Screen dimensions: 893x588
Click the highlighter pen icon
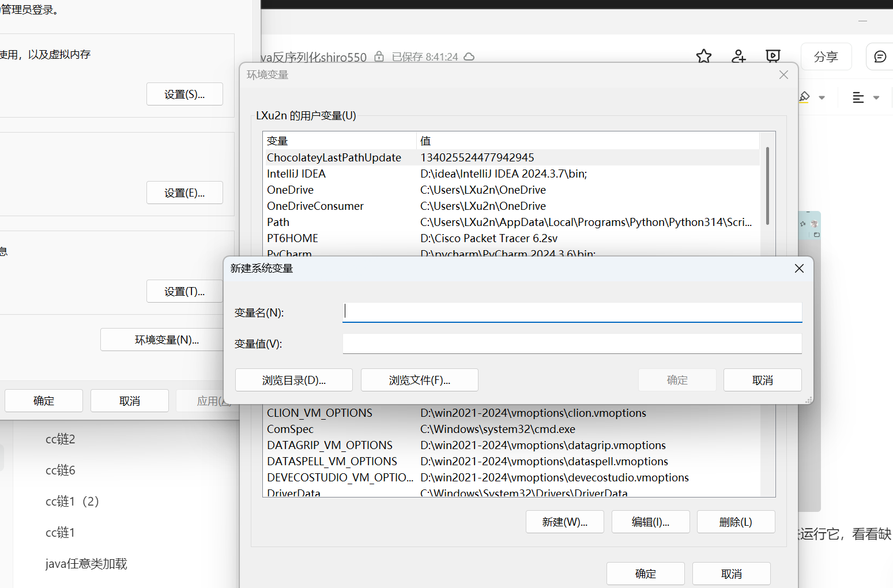pyautogui.click(x=805, y=97)
